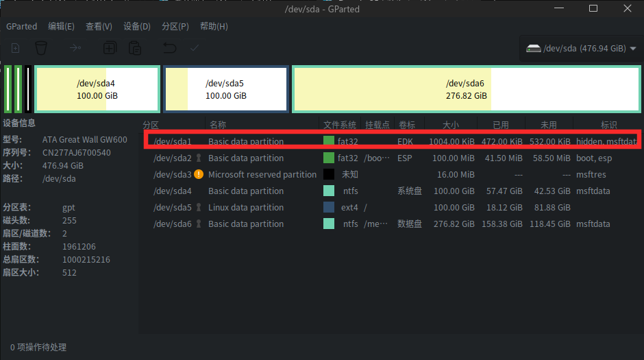Click the Undo last operation icon
644x360 pixels.
point(169,49)
